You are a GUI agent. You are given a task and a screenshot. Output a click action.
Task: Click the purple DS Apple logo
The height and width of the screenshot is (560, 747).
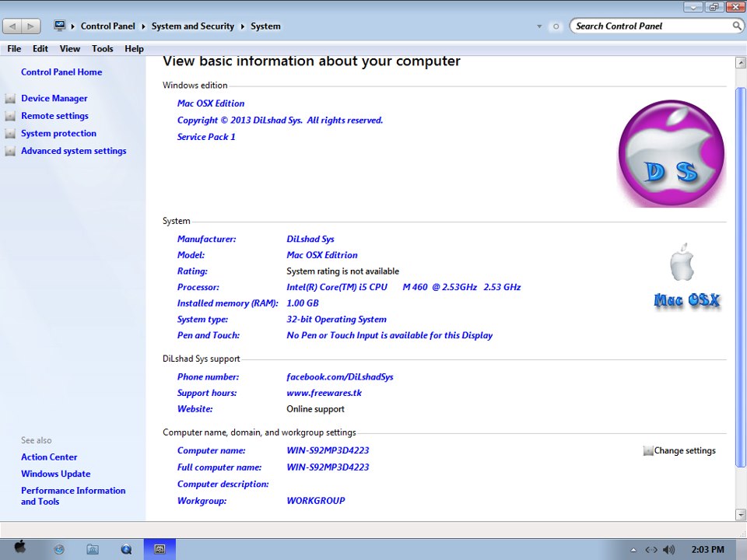point(672,153)
